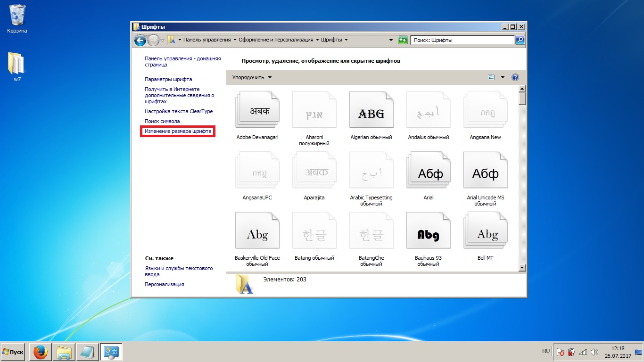
Task: Select the Aparajita font icon
Action: pyautogui.click(x=314, y=170)
